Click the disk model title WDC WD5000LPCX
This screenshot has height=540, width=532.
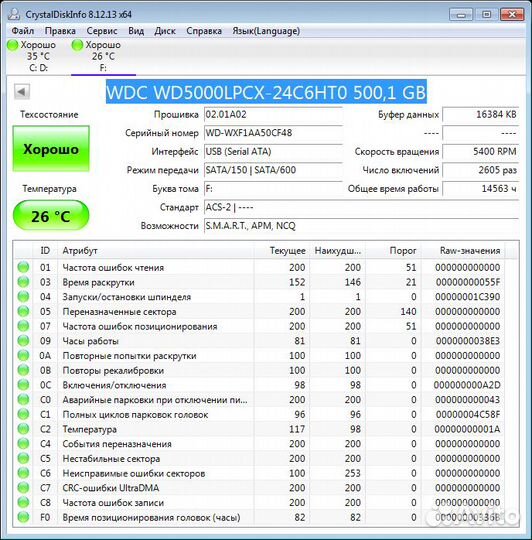point(266,92)
